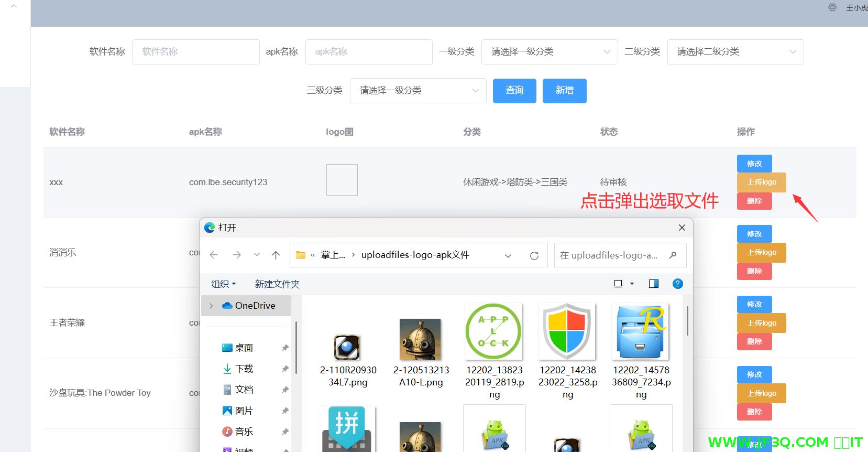Click the pin icon next to 音乐
This screenshot has width=868, height=452.
pyautogui.click(x=285, y=432)
